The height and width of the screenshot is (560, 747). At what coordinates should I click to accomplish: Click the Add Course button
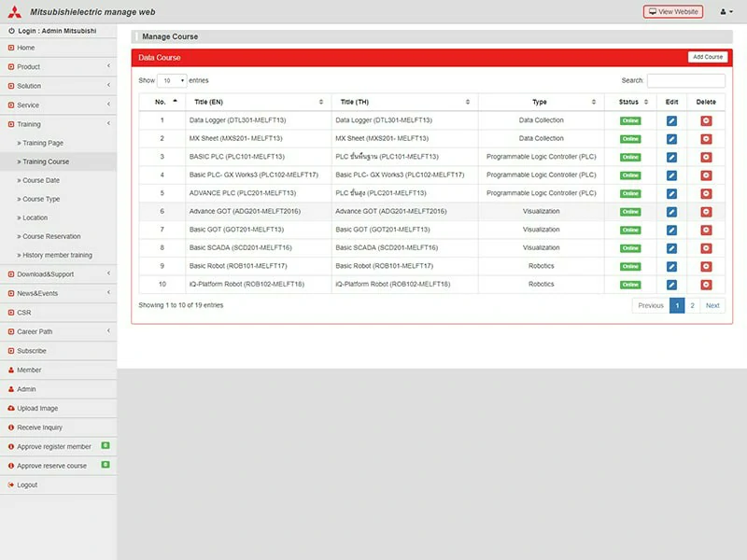click(708, 57)
